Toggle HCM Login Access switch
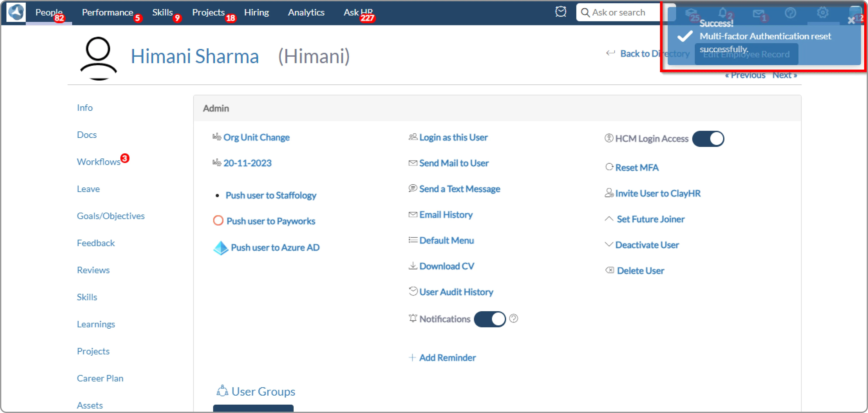868x413 pixels. click(x=708, y=139)
